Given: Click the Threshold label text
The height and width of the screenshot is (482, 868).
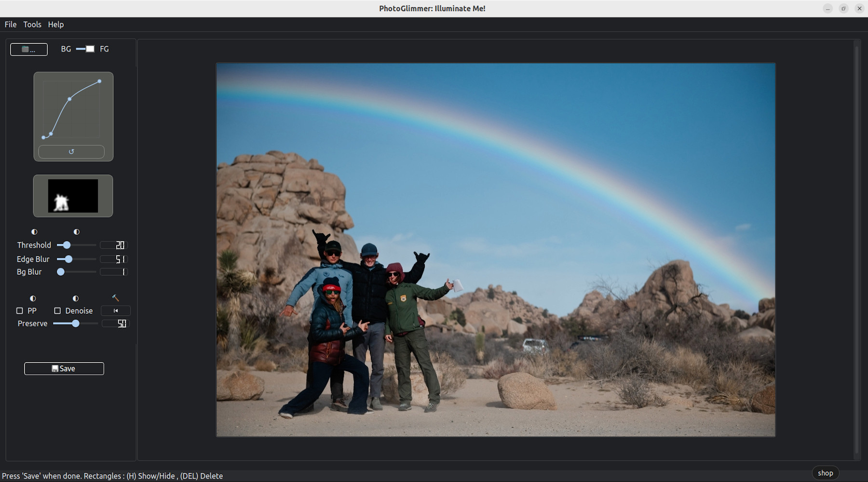Looking at the screenshot, I should pyautogui.click(x=34, y=245).
